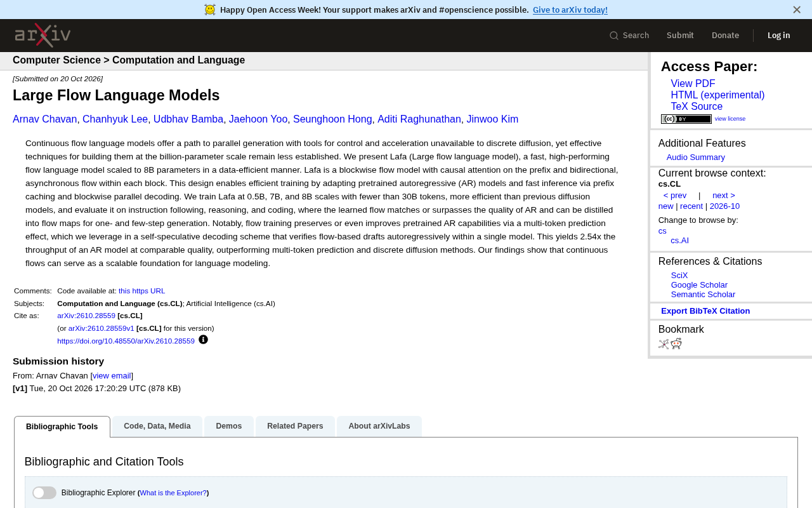Bookmark with the BibSonomy icon

(664, 344)
